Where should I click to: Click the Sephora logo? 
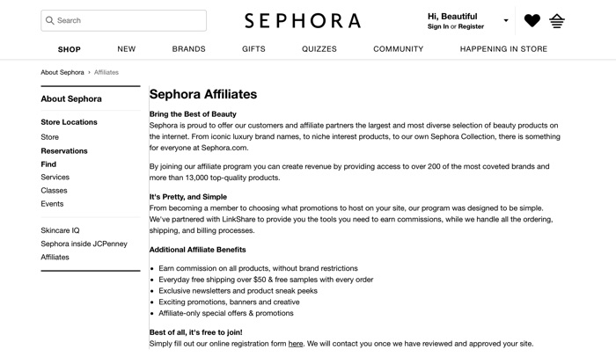[303, 20]
